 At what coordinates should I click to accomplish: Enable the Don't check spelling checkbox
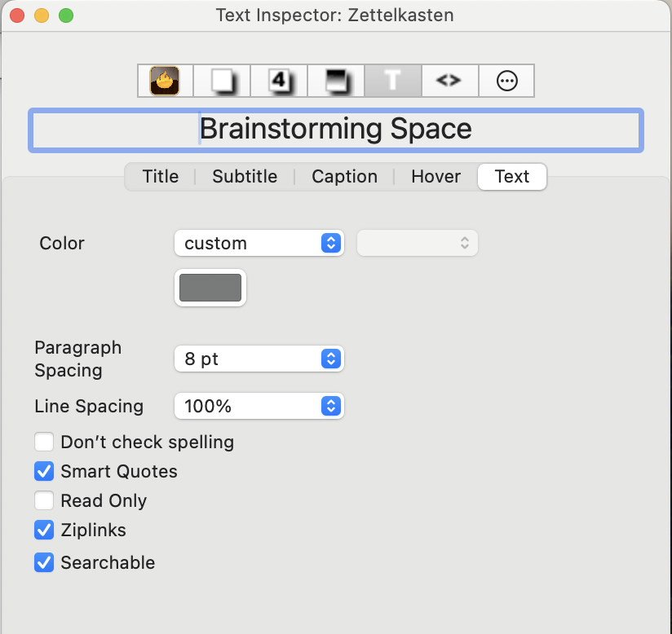pos(44,442)
